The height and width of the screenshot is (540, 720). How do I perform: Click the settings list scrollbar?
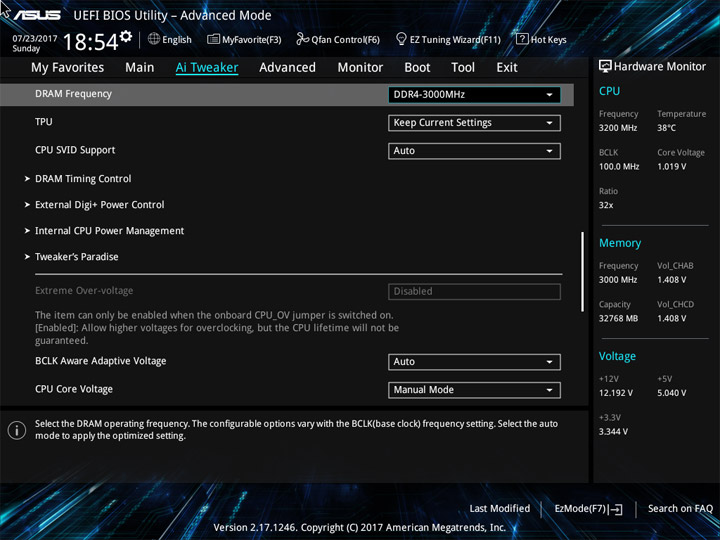(x=583, y=271)
